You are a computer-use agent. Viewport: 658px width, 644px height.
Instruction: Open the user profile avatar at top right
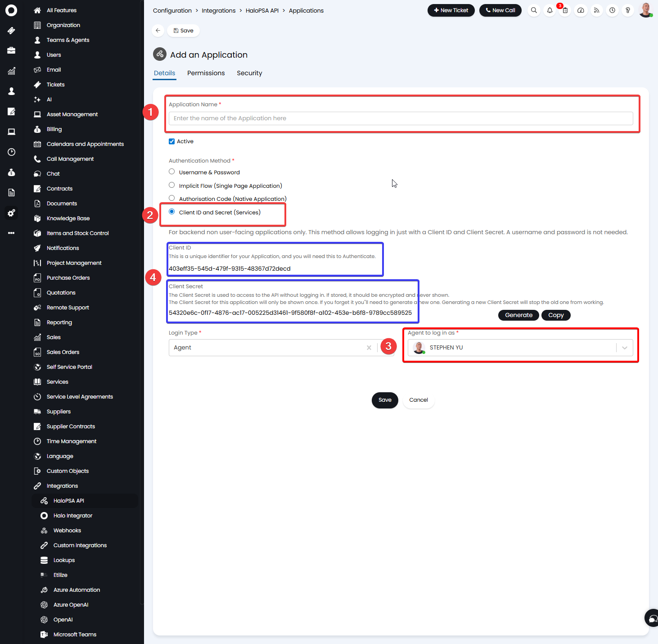646,10
